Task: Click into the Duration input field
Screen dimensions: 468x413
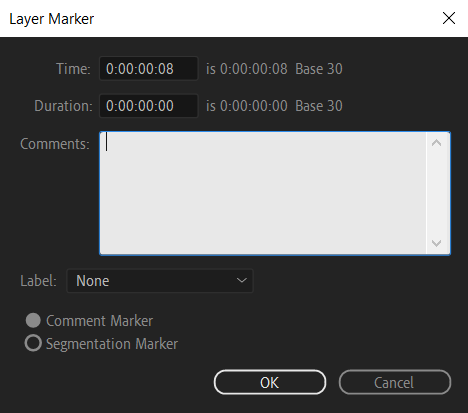Action: point(149,106)
